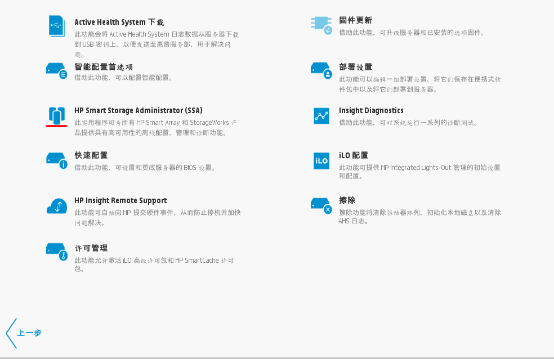Viewport: 554px width, 360px height.
Task: Open the 擦除 heading
Action: coord(347,200)
